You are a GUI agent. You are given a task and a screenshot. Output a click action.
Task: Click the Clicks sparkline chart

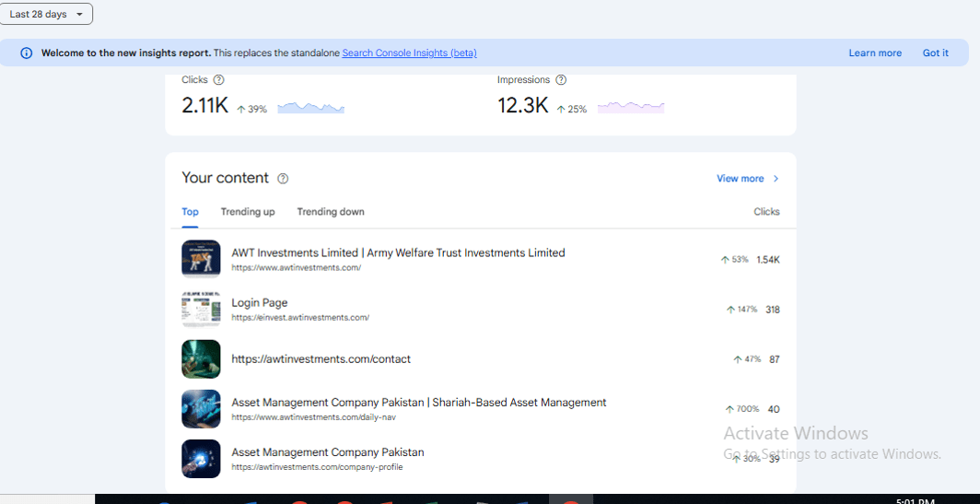[x=310, y=108]
